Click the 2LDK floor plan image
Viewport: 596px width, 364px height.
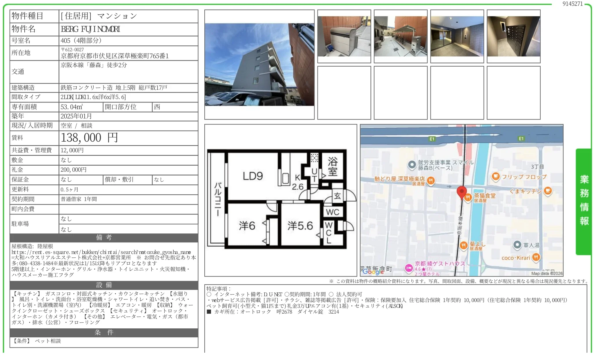pyautogui.click(x=280, y=200)
